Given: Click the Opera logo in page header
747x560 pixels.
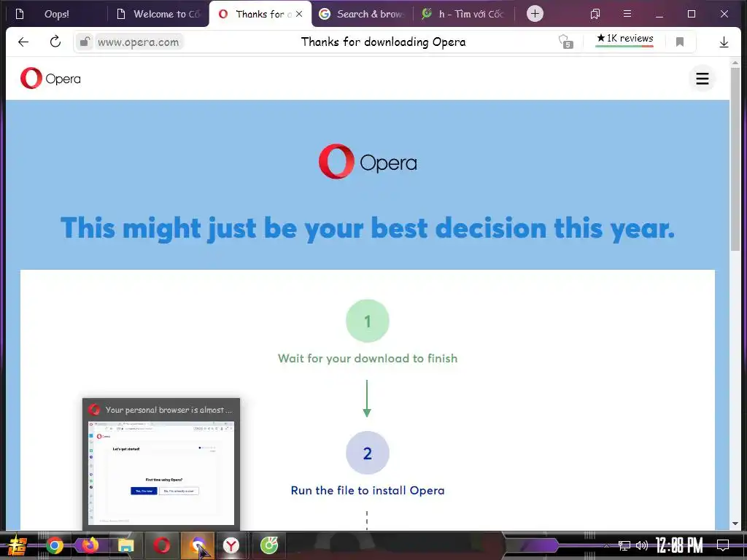Looking at the screenshot, I should tap(50, 79).
